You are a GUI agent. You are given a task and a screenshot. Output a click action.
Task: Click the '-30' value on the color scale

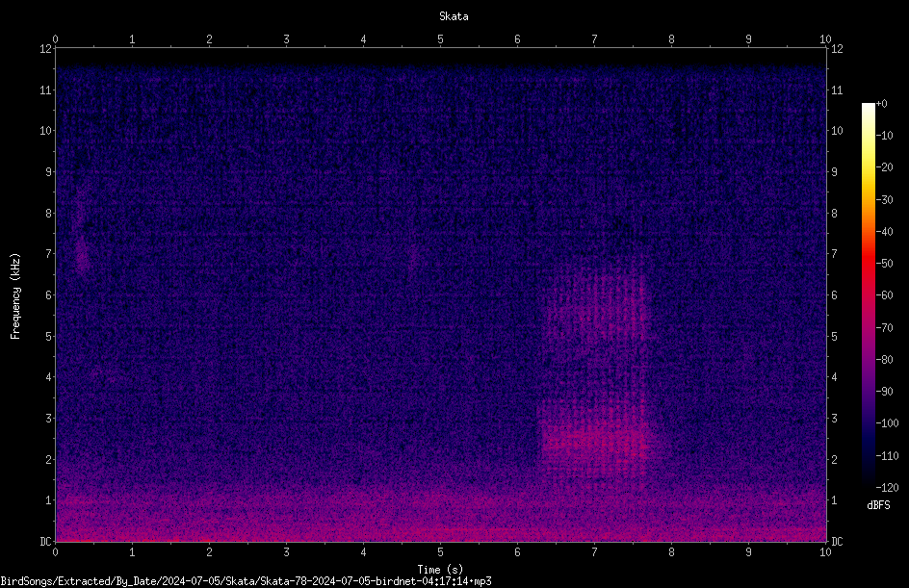(x=885, y=199)
